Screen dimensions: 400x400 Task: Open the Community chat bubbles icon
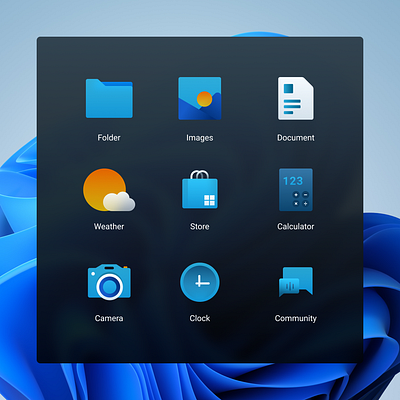click(296, 282)
